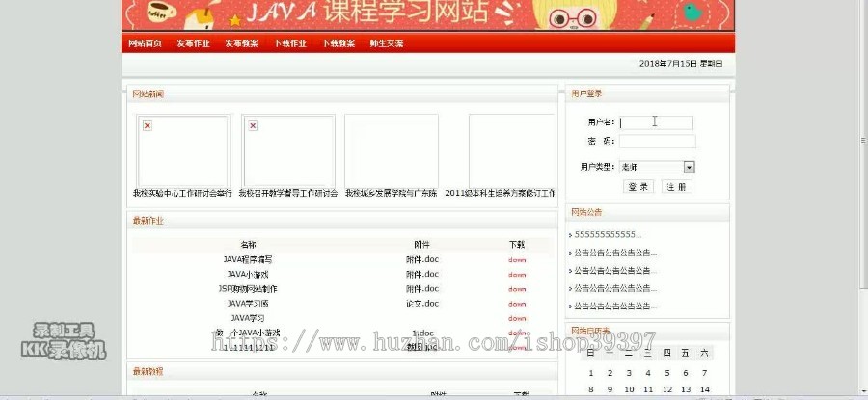The image size is (868, 400).
Task: Click down link for JAVA程序编写
Action: pyautogui.click(x=517, y=260)
